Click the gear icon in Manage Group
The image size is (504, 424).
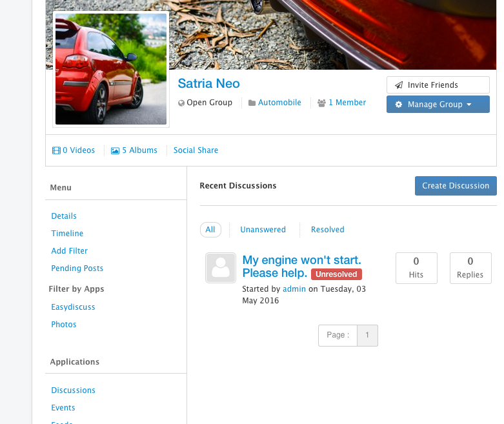(x=399, y=105)
